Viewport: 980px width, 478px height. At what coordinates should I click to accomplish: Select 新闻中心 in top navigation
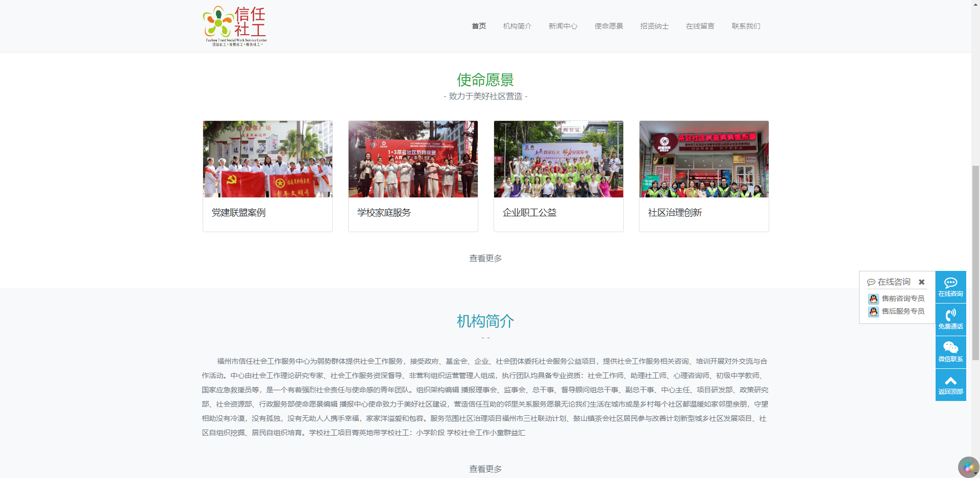pyautogui.click(x=562, y=26)
